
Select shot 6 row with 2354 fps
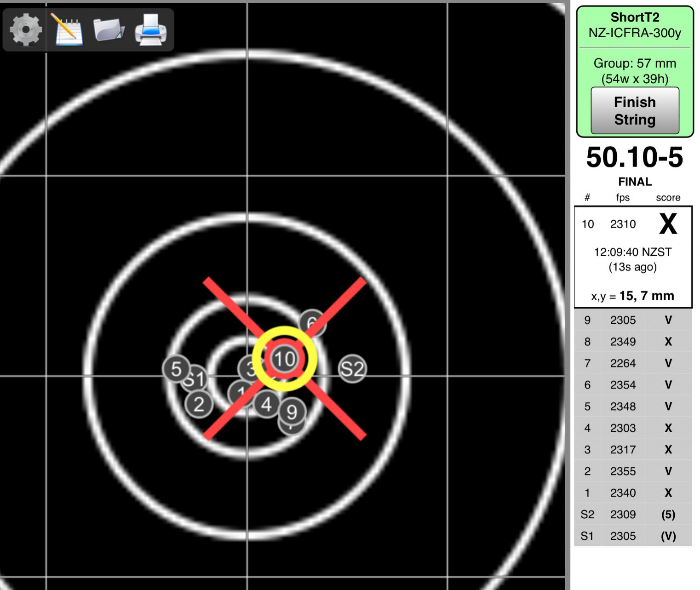tap(633, 385)
